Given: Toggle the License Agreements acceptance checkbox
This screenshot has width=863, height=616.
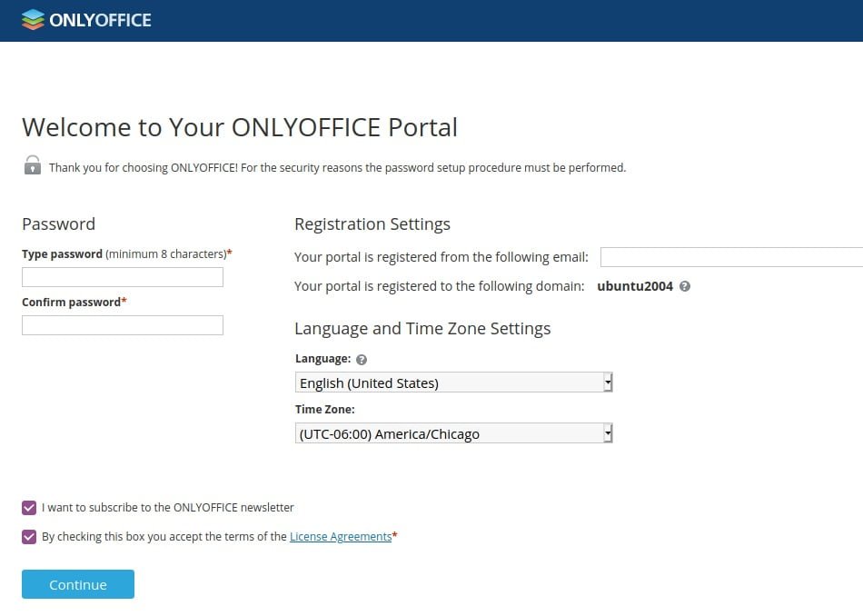Looking at the screenshot, I should (x=29, y=537).
